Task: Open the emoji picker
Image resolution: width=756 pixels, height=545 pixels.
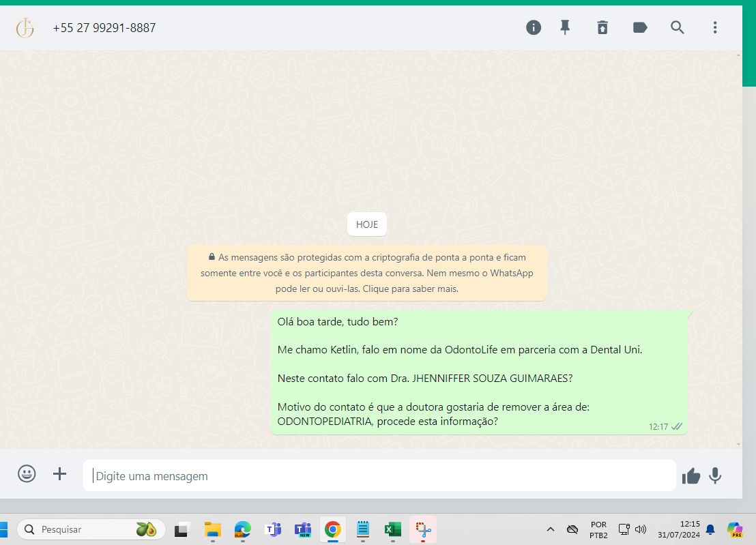Action: 27,473
